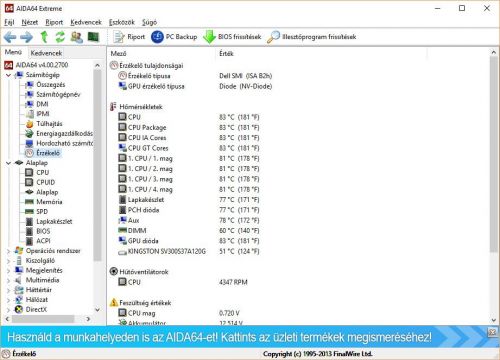500x360 pixels.
Task: Click the main panel vertical scrollbar
Action: point(494,154)
